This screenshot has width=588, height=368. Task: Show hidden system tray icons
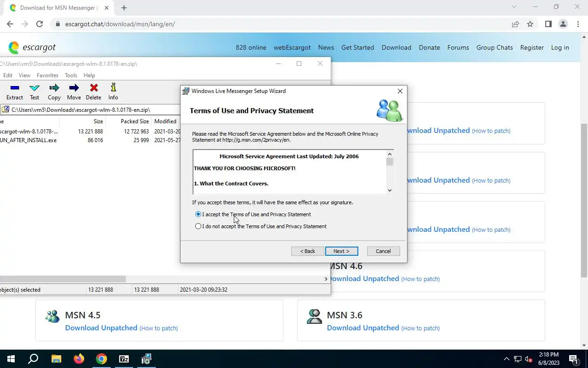tap(507, 359)
